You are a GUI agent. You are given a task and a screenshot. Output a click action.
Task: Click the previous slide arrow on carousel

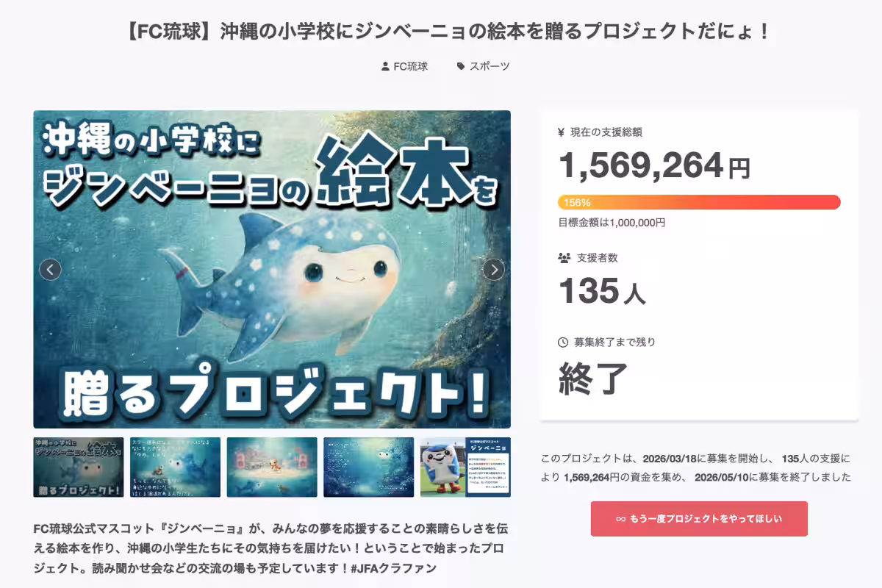click(x=50, y=270)
